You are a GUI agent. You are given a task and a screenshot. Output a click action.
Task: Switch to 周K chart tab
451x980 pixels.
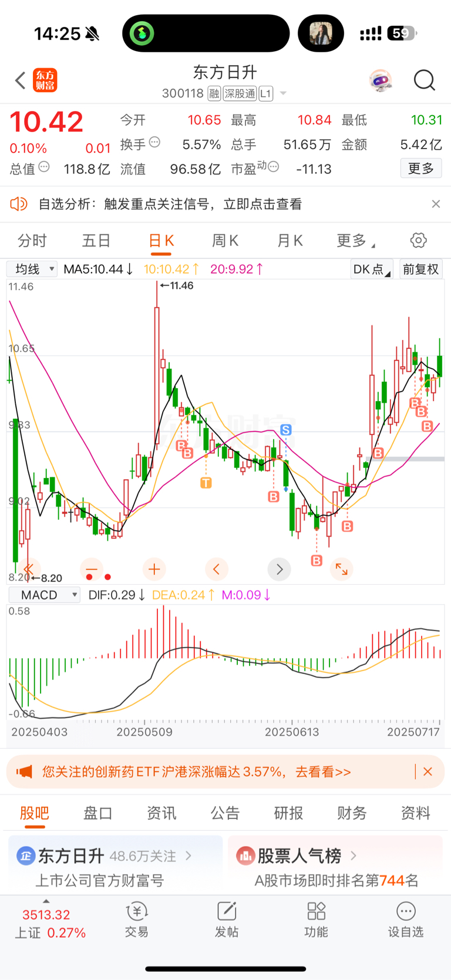click(x=225, y=241)
